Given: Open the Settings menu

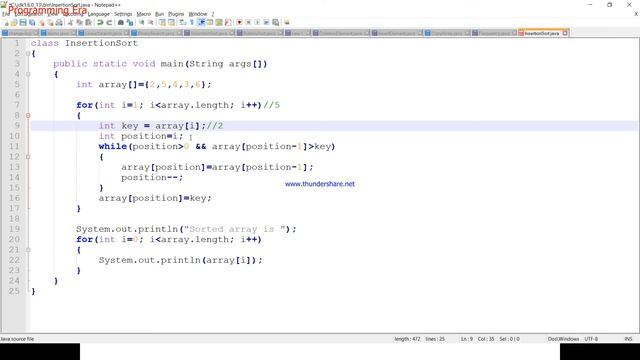Looking at the screenshot, I should tap(123, 14).
